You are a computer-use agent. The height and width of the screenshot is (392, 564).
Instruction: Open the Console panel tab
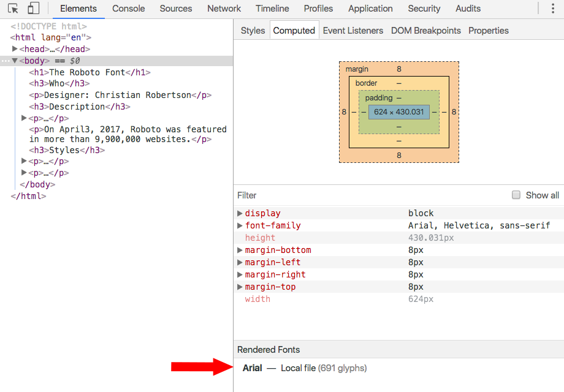pos(128,9)
